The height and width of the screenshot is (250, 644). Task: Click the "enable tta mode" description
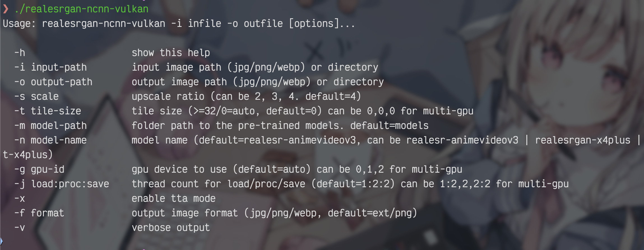173,198
